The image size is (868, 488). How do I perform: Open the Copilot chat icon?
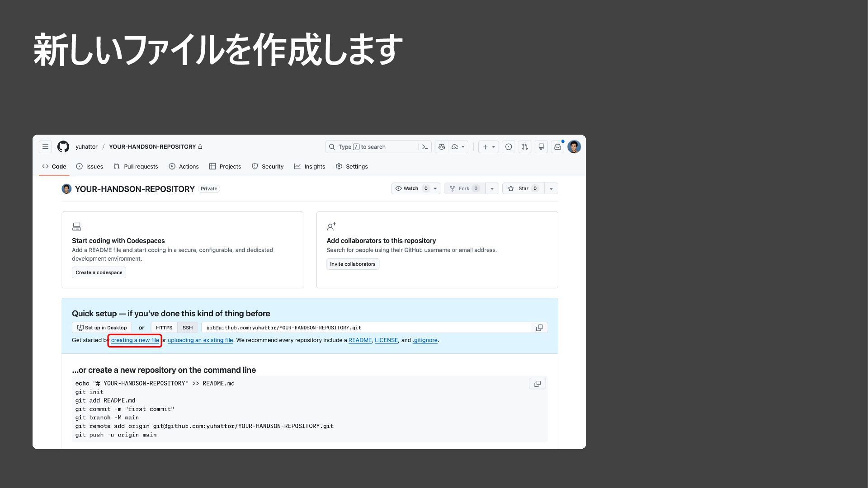442,147
